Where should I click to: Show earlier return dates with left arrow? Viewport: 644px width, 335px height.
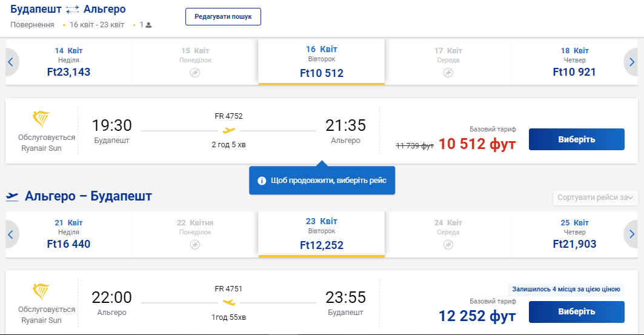click(11, 234)
